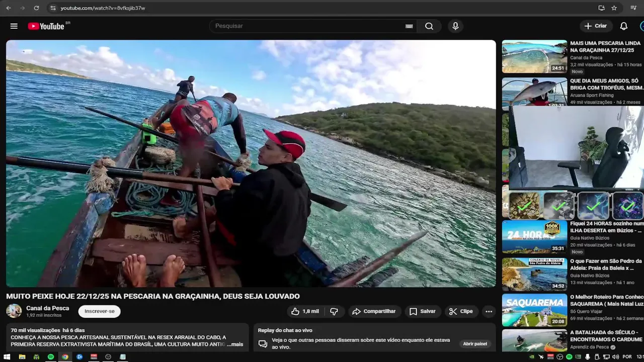Open browser media controls icon
Image resolution: width=644 pixels, height=362 pixels.
633,8
